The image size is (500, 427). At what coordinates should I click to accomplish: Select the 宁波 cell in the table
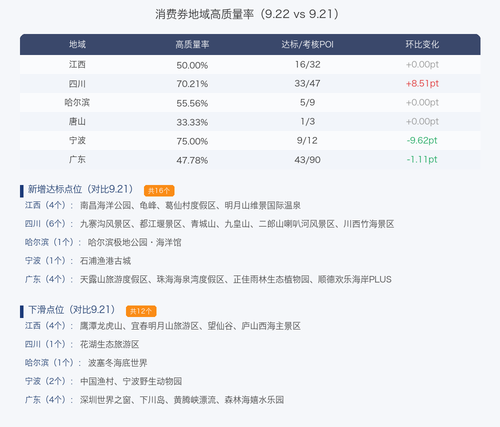coord(77,140)
